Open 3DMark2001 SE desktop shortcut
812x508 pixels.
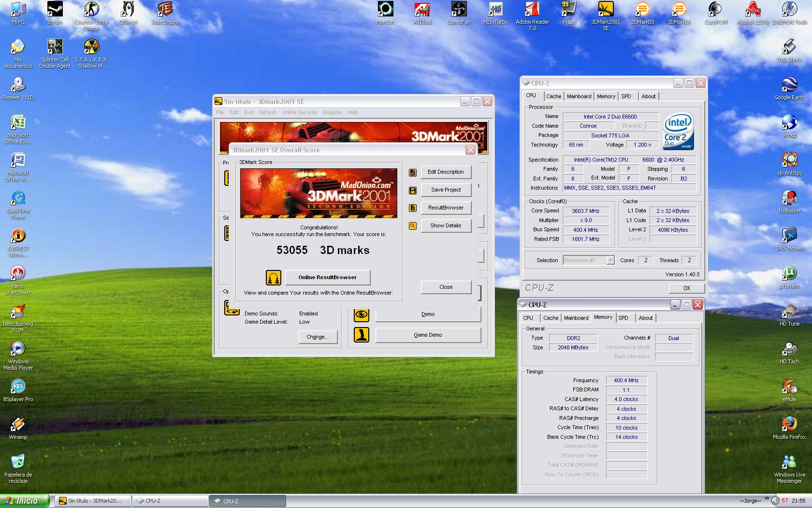(606, 16)
